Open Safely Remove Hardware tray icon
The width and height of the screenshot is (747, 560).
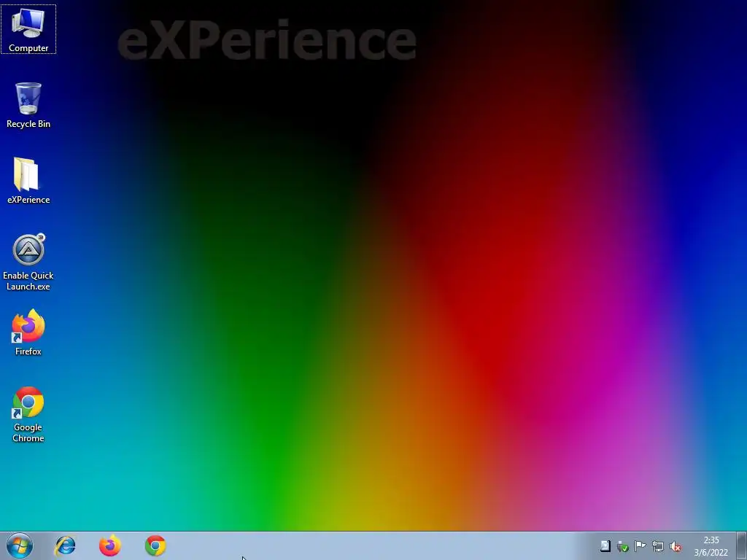click(x=623, y=546)
